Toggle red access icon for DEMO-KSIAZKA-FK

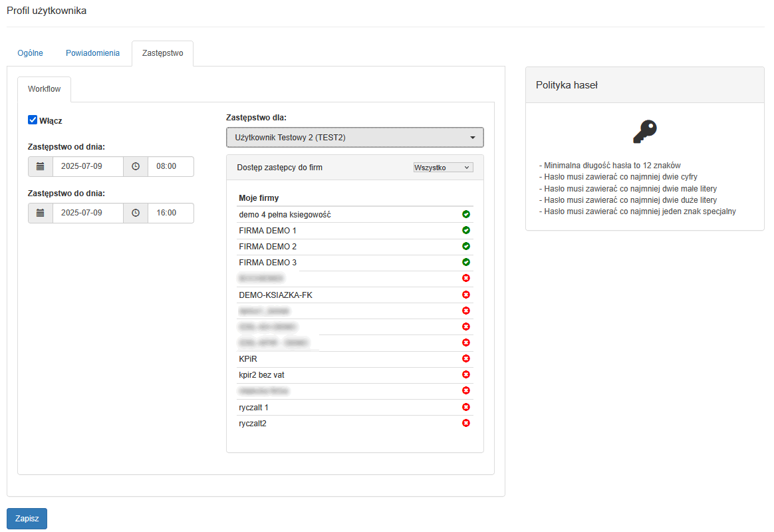(466, 295)
